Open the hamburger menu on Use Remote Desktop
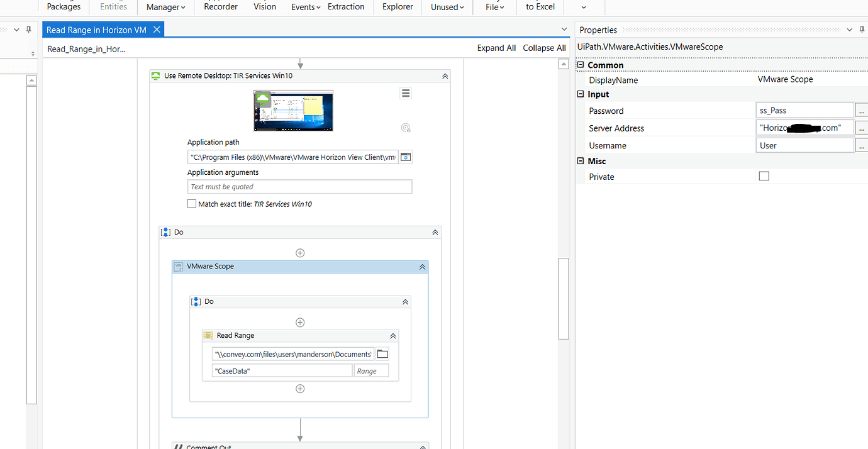Viewport: 868px width, 449px height. point(406,92)
